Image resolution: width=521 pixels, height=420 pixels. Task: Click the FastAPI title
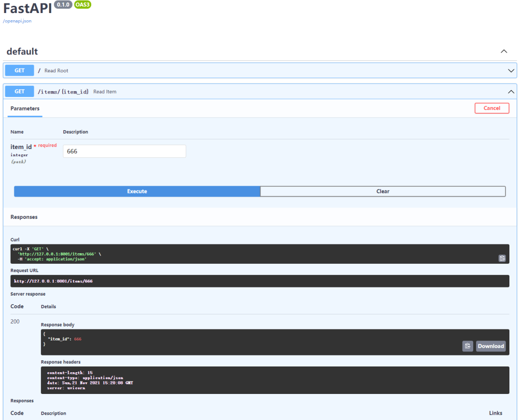coord(27,9)
